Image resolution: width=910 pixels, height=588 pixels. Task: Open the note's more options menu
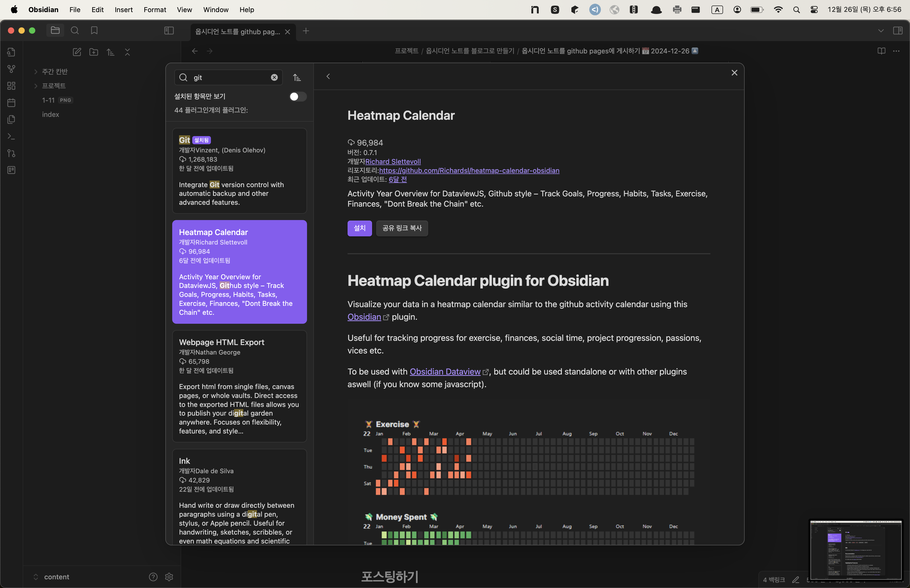(896, 51)
